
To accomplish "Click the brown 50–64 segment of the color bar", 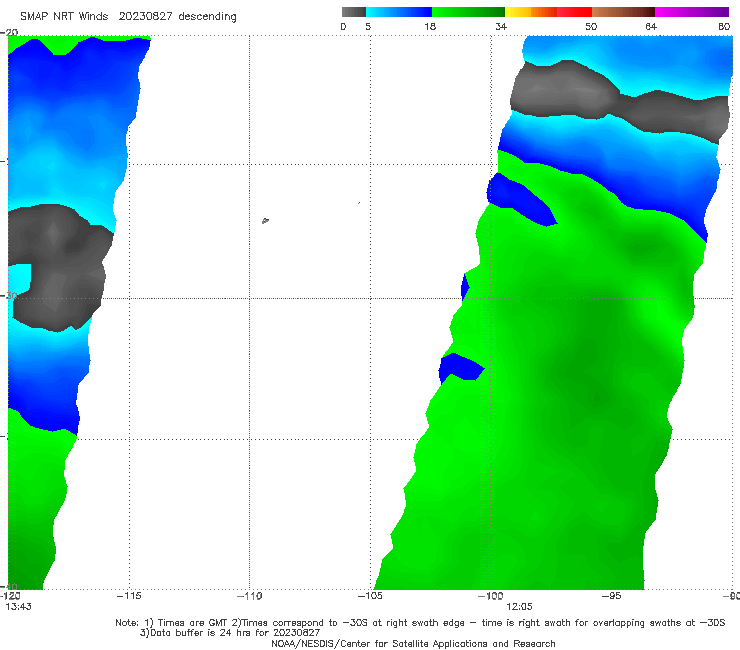I will pos(623,12).
